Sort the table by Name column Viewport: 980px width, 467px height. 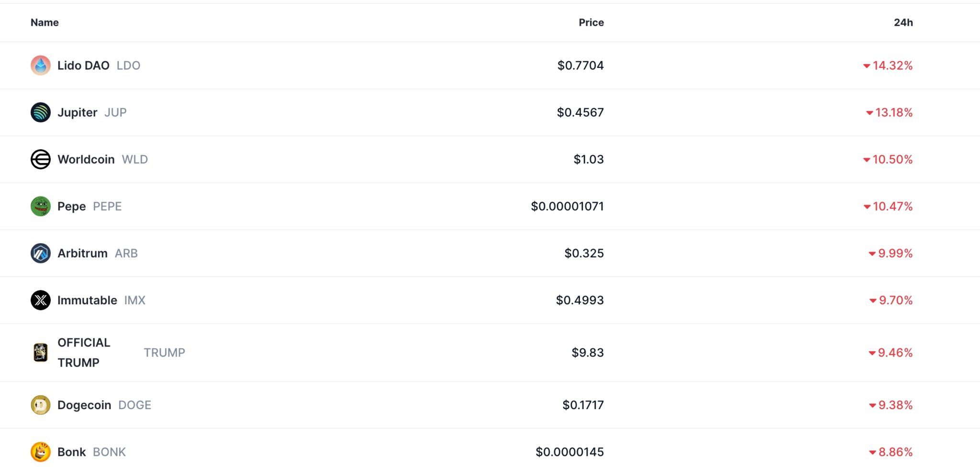tap(45, 22)
